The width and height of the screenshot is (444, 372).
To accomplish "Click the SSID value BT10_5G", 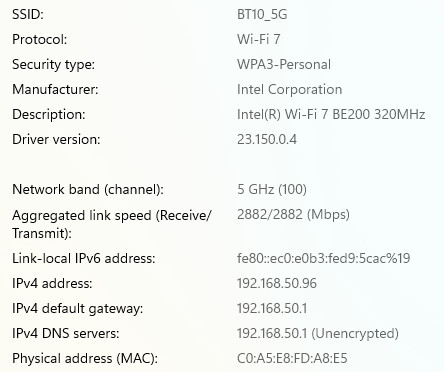I will pos(262,15).
